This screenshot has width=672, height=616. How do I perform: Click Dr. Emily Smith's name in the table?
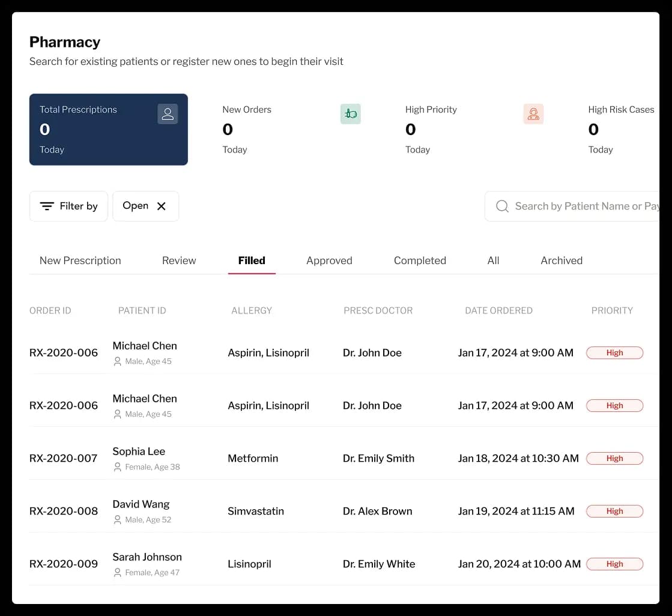378,458
